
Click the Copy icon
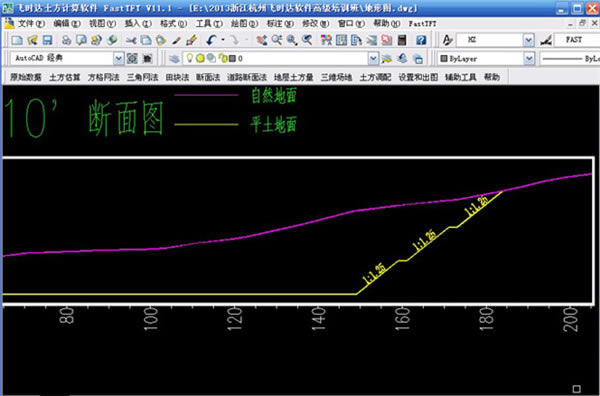coord(146,40)
